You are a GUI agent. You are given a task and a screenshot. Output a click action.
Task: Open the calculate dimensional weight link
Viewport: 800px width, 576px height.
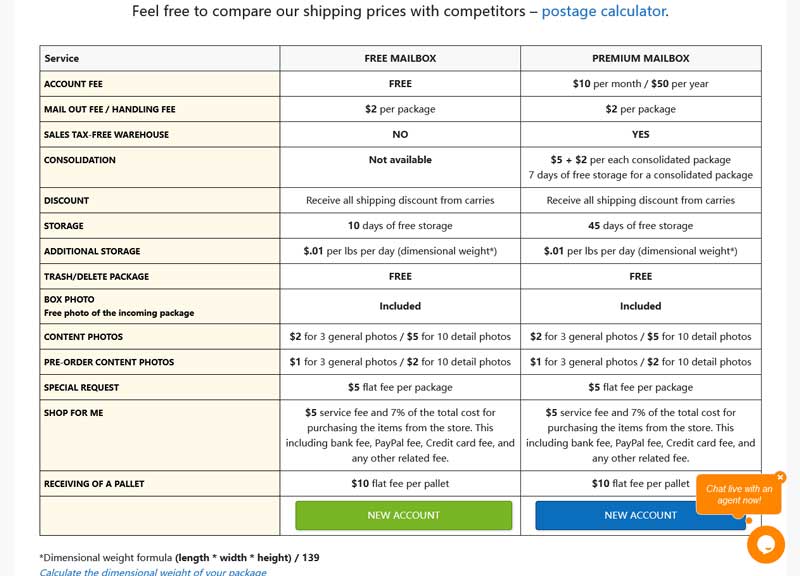pos(152,572)
